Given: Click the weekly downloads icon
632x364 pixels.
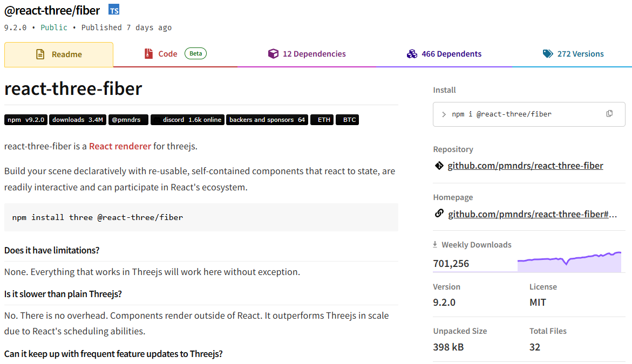Looking at the screenshot, I should tap(434, 244).
